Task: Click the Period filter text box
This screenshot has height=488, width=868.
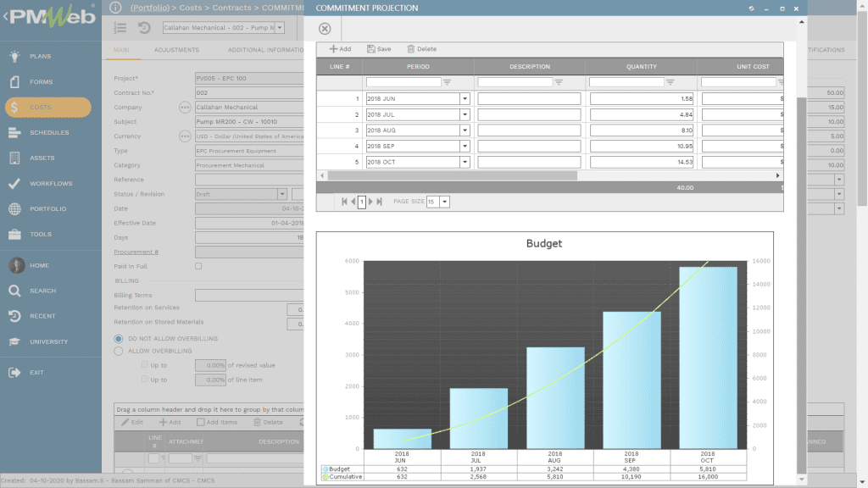Action: [x=403, y=82]
